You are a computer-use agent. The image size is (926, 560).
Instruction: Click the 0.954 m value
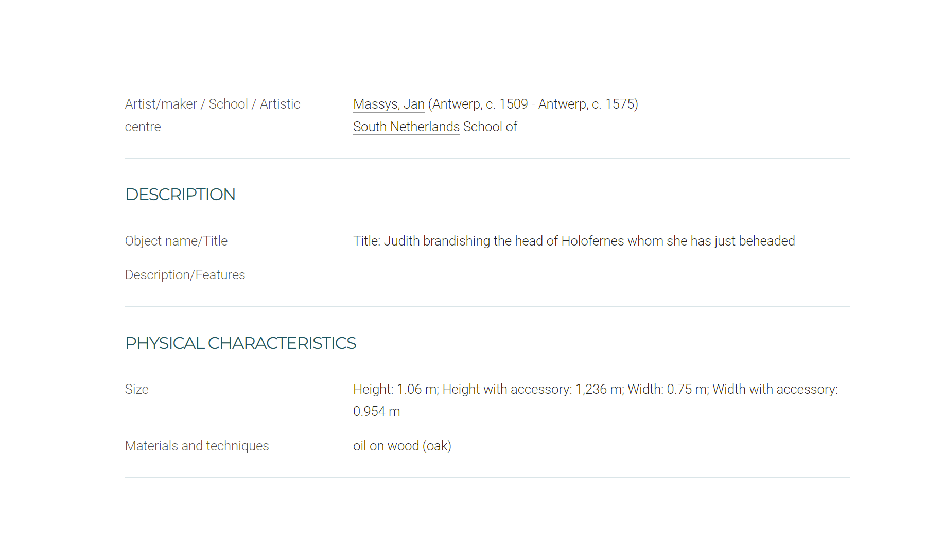point(376,411)
